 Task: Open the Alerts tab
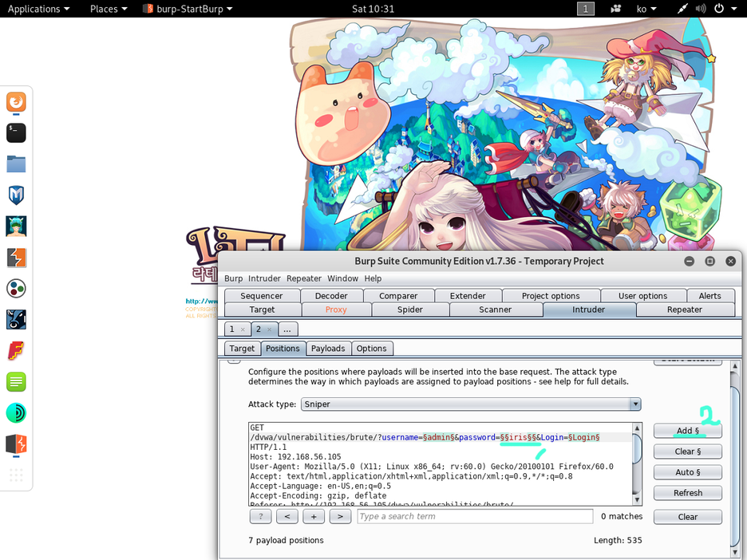pos(709,296)
